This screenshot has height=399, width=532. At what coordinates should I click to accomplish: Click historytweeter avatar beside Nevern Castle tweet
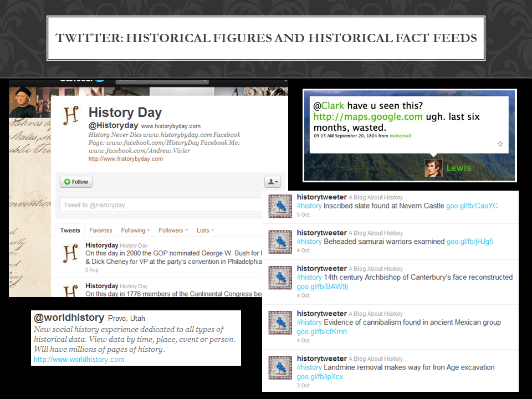click(x=280, y=206)
